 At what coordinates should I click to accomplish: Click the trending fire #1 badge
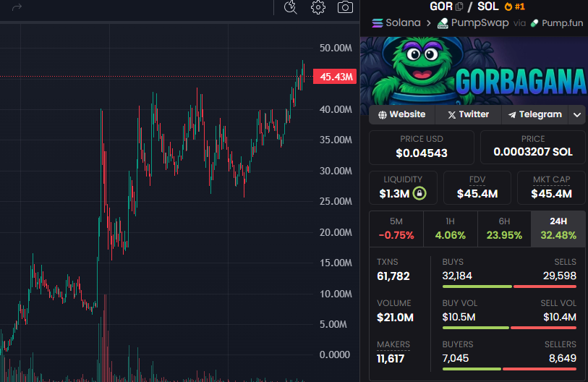point(514,7)
